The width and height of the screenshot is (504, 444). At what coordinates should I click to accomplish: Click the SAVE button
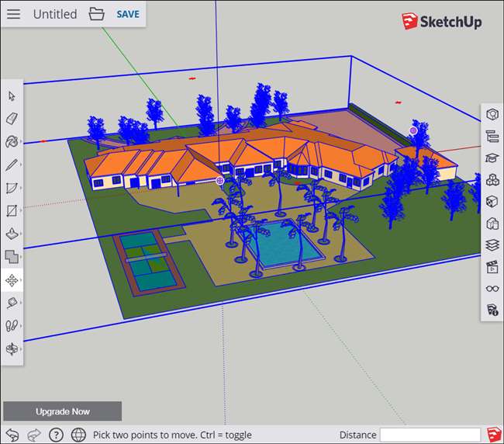pyautogui.click(x=128, y=14)
